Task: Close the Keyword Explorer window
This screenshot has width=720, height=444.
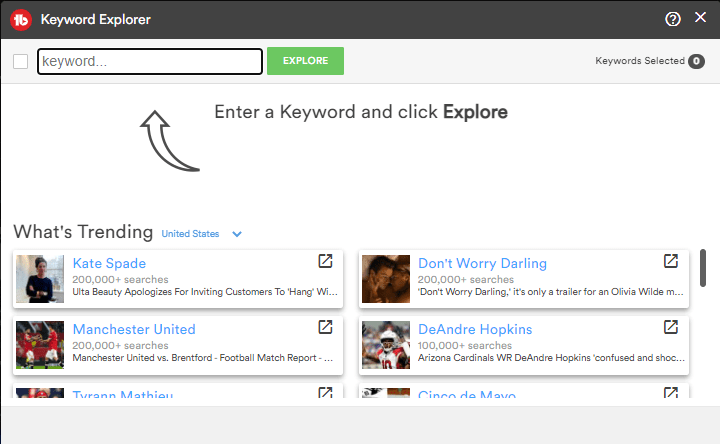Action: [700, 17]
